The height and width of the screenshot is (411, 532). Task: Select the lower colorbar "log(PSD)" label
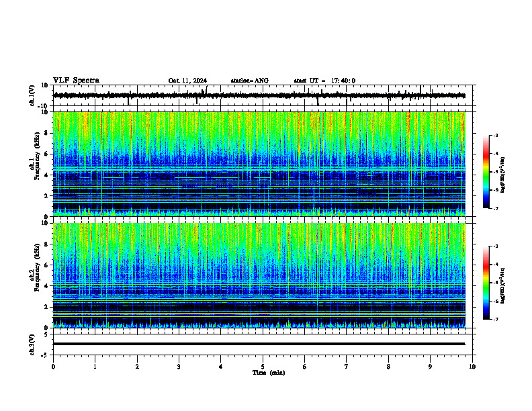504,285
